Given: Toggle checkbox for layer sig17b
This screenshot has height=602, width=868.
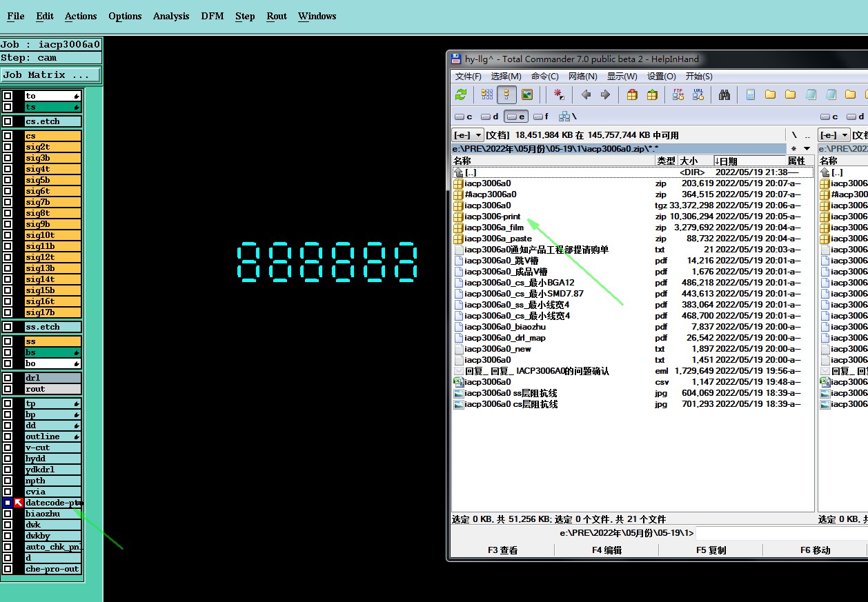Looking at the screenshot, I should 8,312.
